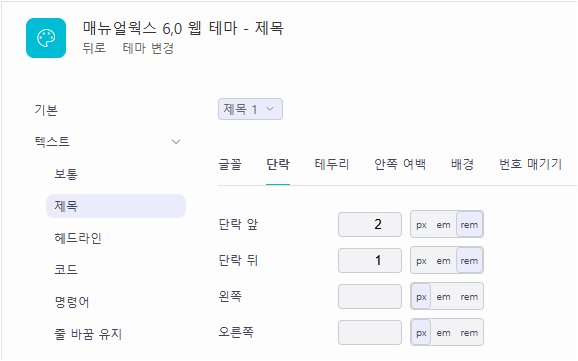Click the teal palette theme icon
578x361 pixels.
pyautogui.click(x=46, y=38)
